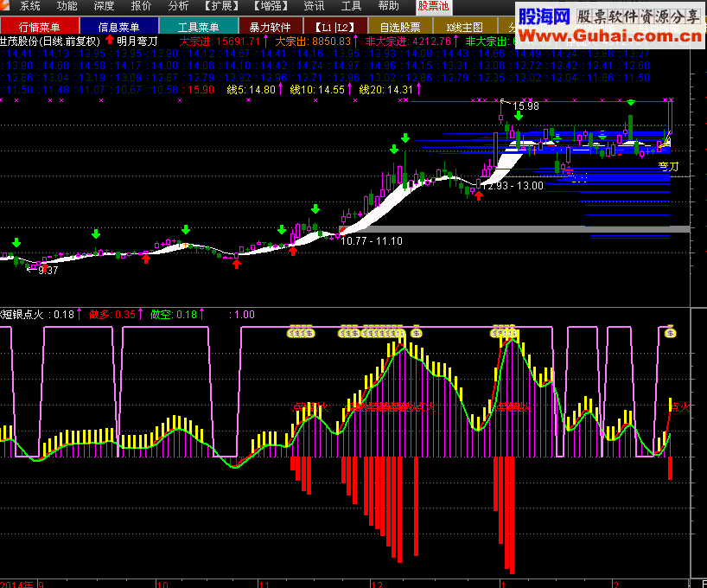Click the 15.98 high price label
This screenshot has height=588, width=707.
525,106
